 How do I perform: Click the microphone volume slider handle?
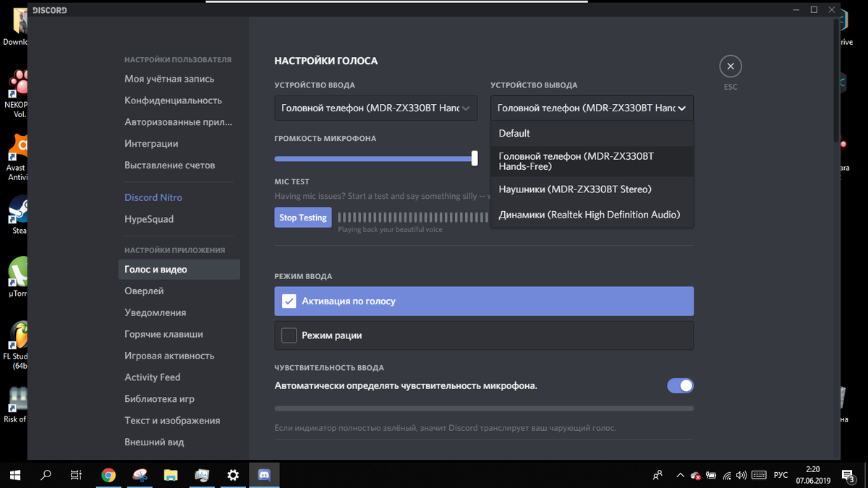(475, 158)
